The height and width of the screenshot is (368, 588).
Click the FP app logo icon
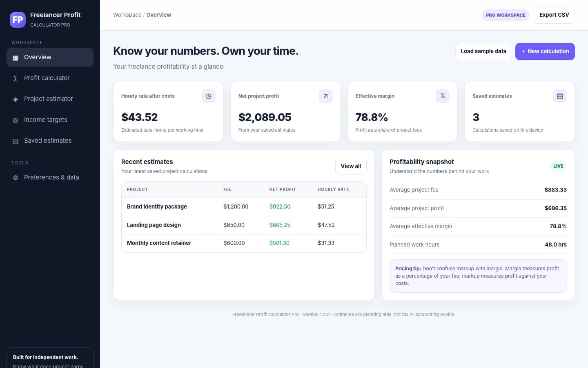18,20
